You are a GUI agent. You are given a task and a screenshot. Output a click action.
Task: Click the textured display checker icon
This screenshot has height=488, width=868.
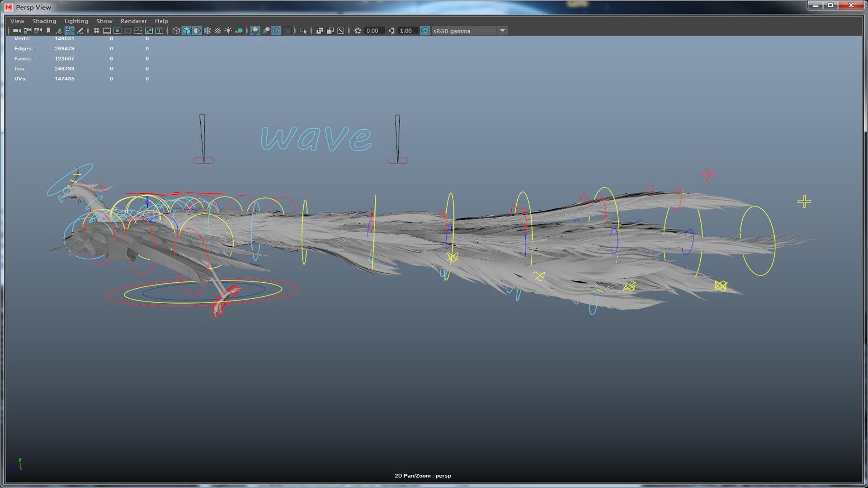pyautogui.click(x=218, y=31)
